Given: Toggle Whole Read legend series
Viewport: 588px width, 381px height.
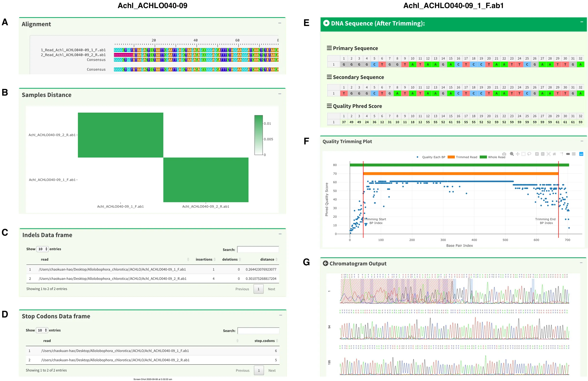Looking at the screenshot, I should point(493,157).
